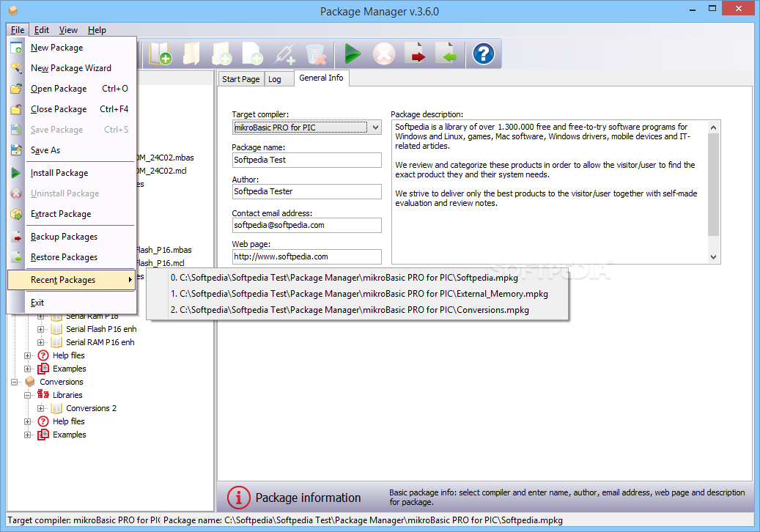Click the add file page icon in toolbar
Screen dimensions: 760x532
253,53
